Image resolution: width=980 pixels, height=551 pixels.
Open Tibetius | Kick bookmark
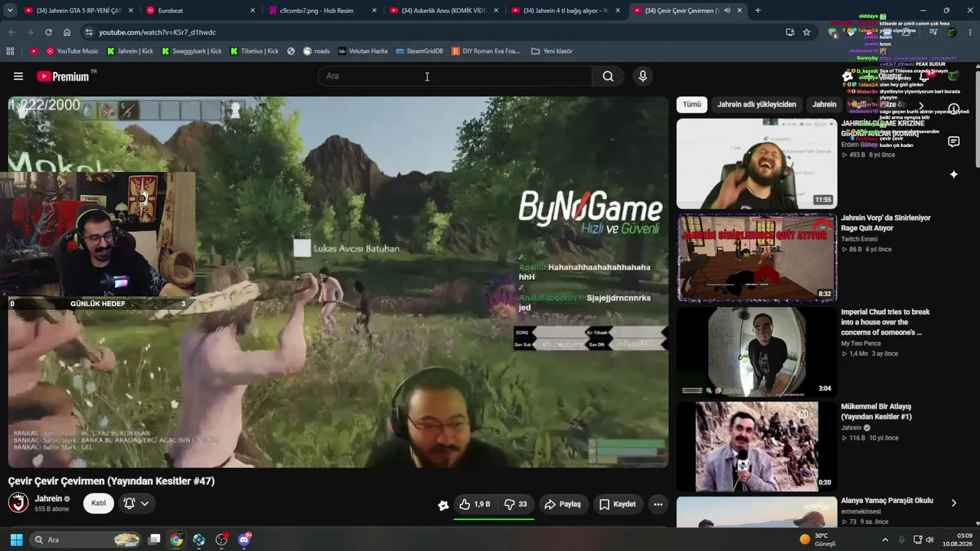point(253,51)
